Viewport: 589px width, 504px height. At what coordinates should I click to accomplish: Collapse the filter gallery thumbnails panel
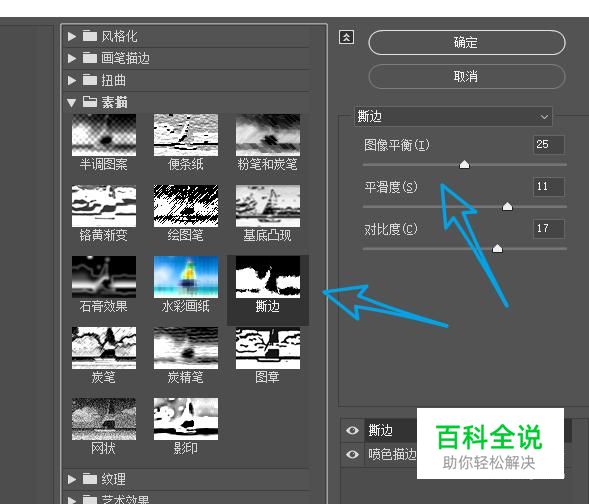point(346,37)
